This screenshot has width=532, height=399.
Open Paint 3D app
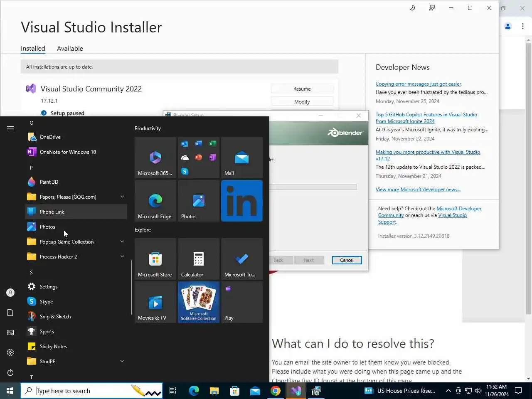76,182
